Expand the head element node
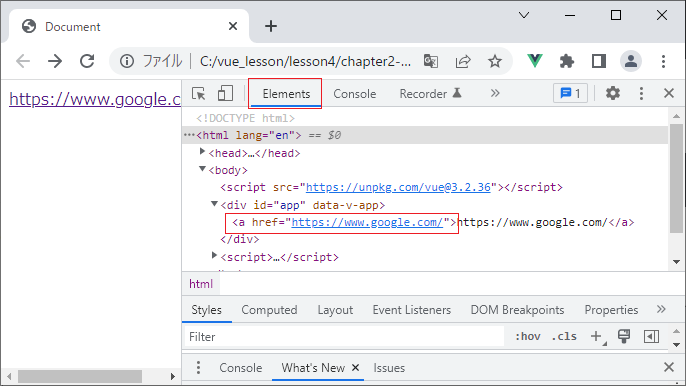This screenshot has width=686, height=386. [x=202, y=151]
